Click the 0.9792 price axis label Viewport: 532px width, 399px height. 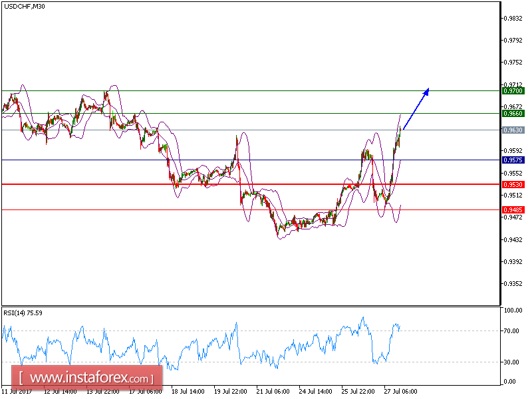point(513,41)
